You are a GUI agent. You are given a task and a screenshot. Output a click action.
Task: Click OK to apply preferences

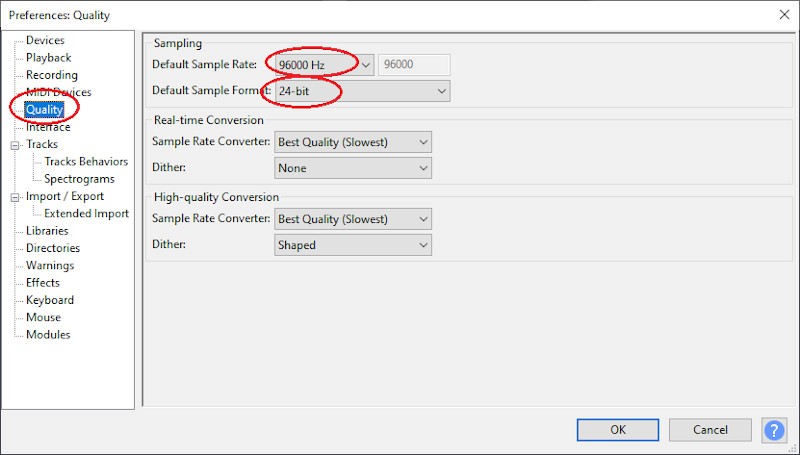618,430
